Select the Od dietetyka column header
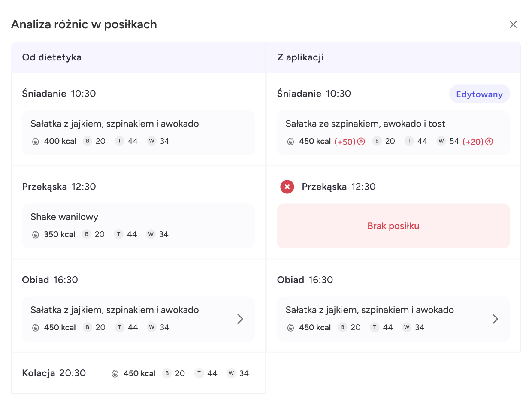 [x=52, y=57]
